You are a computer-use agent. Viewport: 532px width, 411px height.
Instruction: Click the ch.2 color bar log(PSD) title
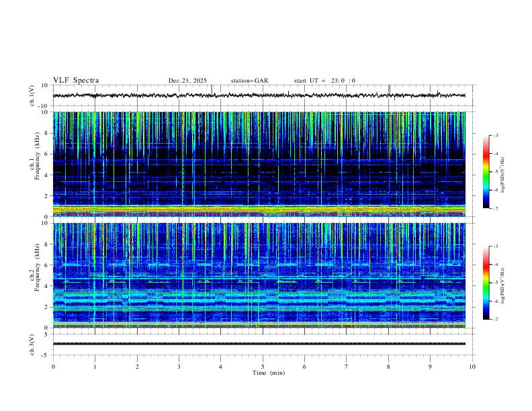pyautogui.click(x=503, y=286)
